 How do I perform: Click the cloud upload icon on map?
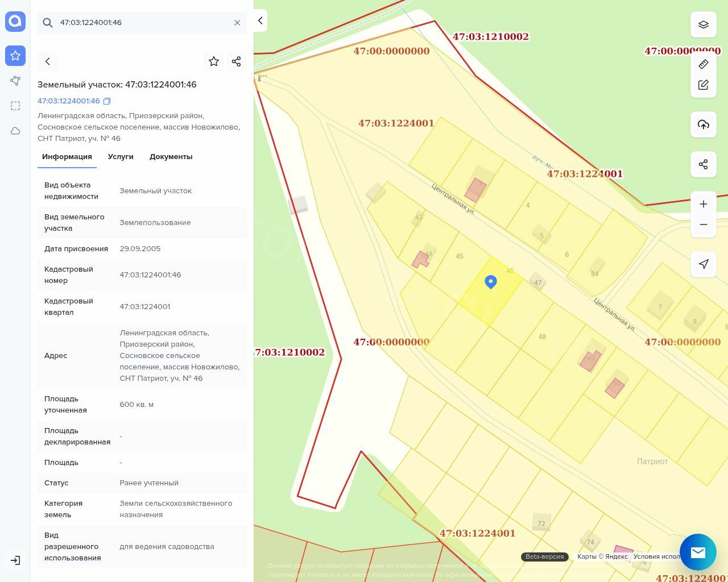point(703,124)
